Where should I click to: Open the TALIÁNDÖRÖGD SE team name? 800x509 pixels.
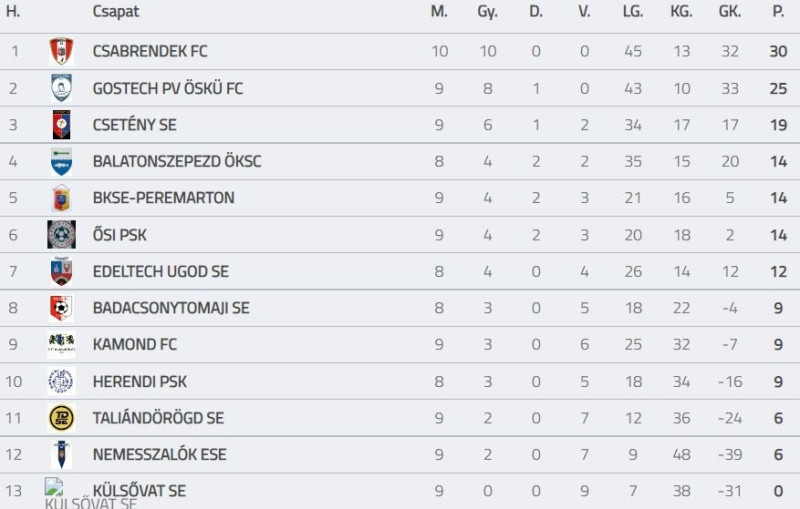(158, 418)
